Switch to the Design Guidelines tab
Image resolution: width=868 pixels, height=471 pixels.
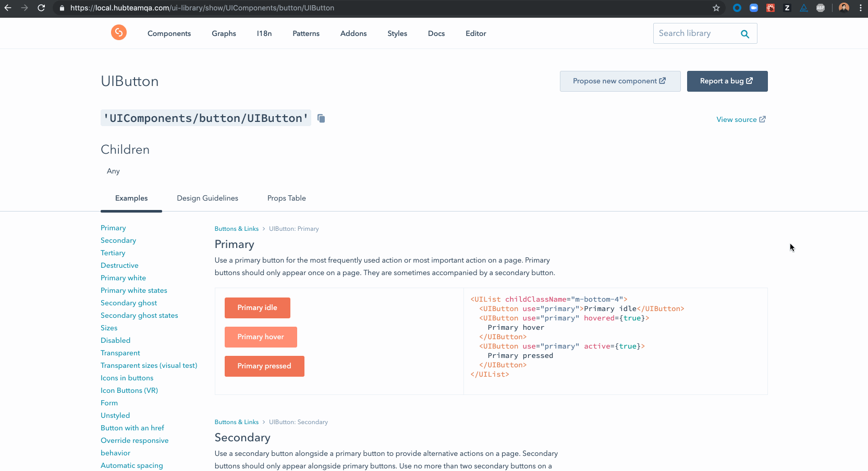(207, 198)
